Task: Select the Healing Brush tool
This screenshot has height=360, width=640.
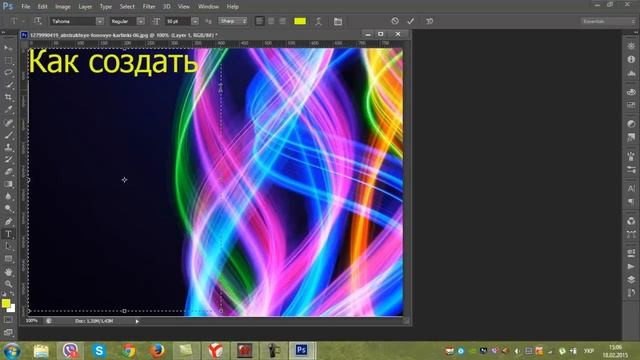Action: (x=8, y=122)
